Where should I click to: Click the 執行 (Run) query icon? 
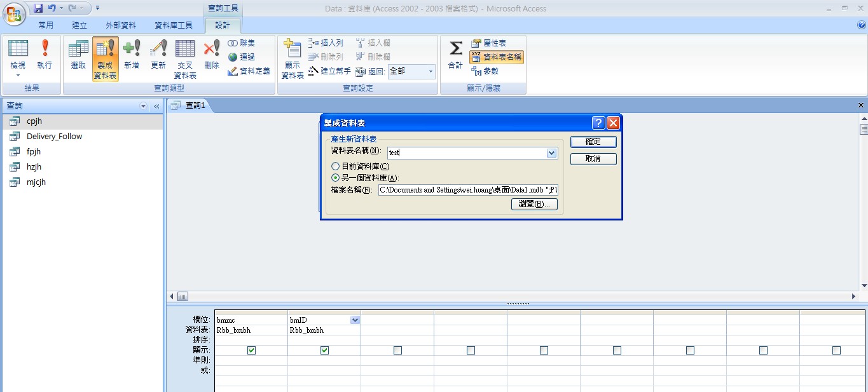click(45, 54)
